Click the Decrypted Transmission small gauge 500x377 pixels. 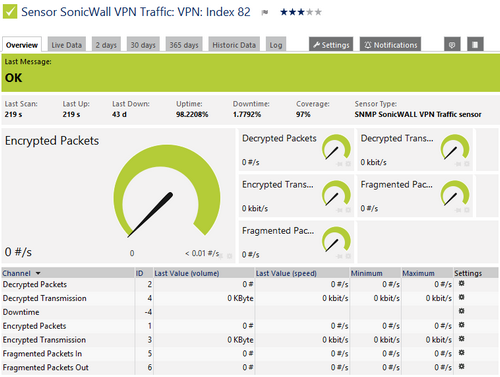pos(455,147)
